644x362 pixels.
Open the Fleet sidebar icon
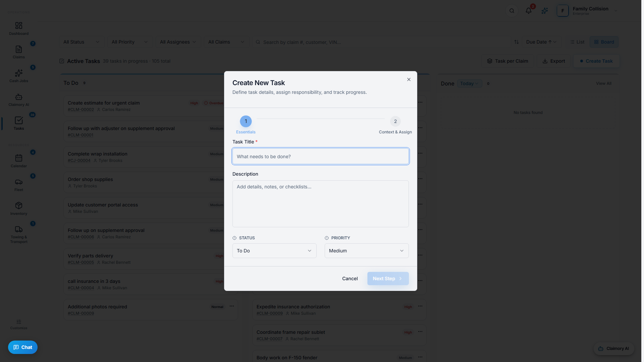pos(19,182)
